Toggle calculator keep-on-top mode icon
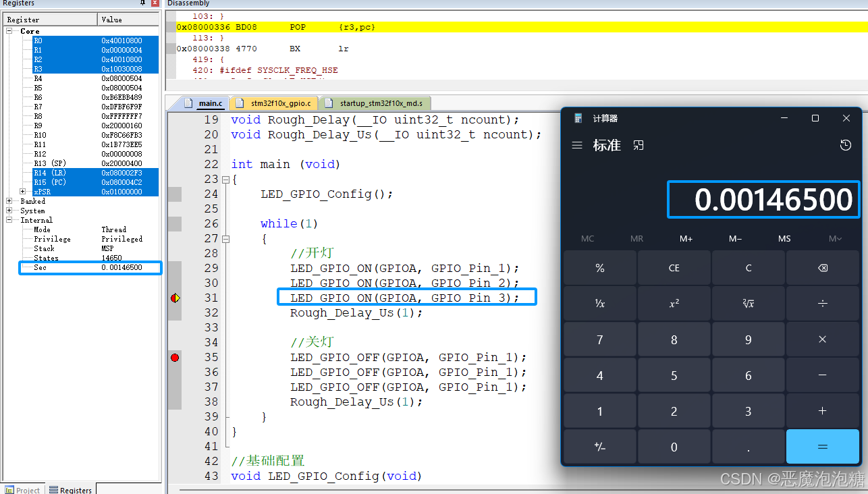 pyautogui.click(x=638, y=145)
